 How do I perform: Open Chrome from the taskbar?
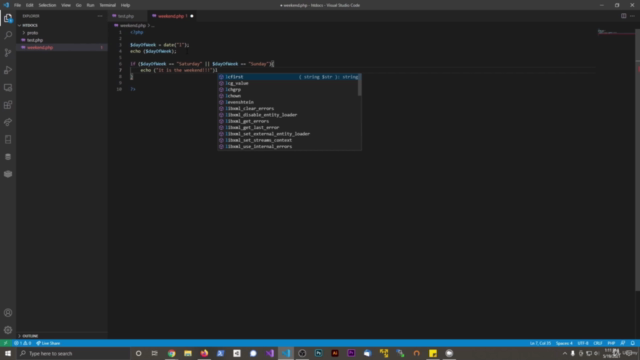[x=171, y=353]
